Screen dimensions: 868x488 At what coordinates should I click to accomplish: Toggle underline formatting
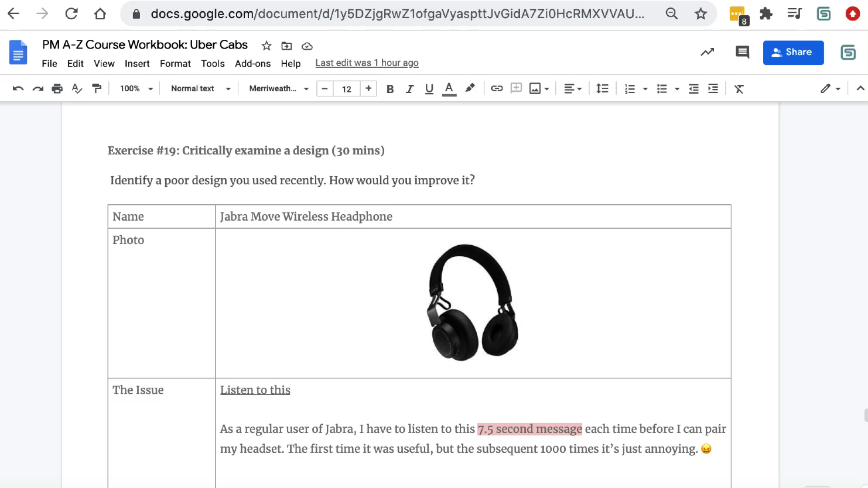tap(429, 88)
